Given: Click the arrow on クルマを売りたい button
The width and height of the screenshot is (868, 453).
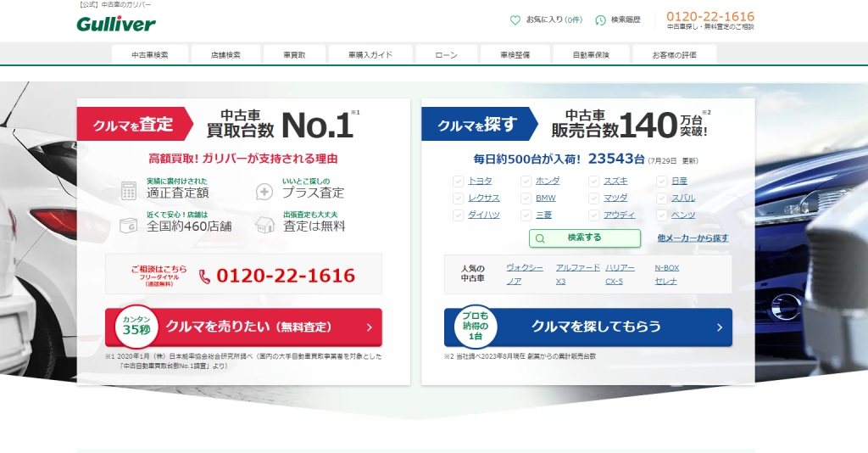Looking at the screenshot, I should [x=370, y=327].
